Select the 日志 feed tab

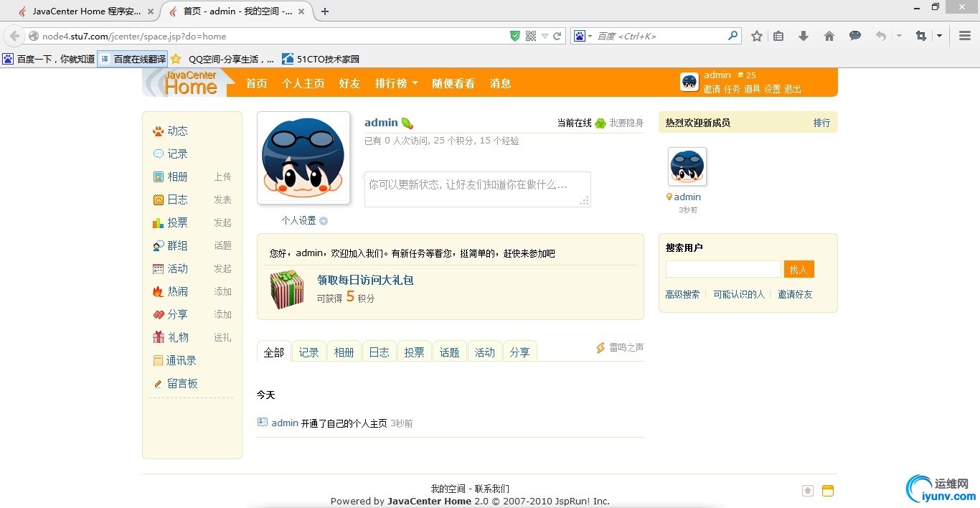380,352
